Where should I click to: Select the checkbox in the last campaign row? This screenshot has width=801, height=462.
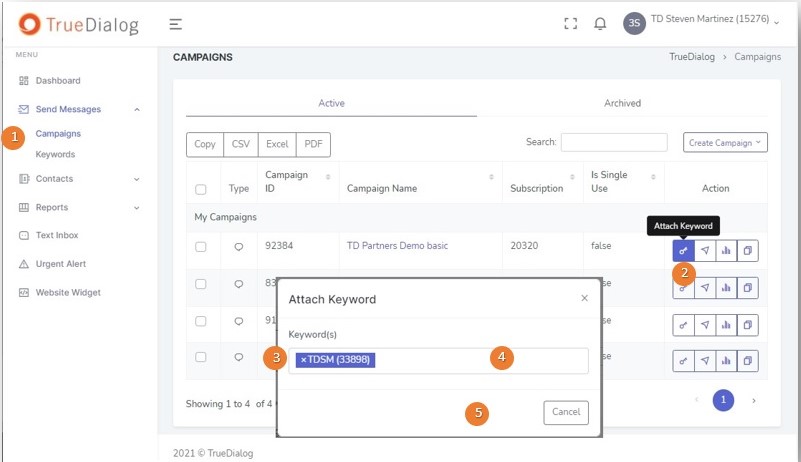coord(201,357)
